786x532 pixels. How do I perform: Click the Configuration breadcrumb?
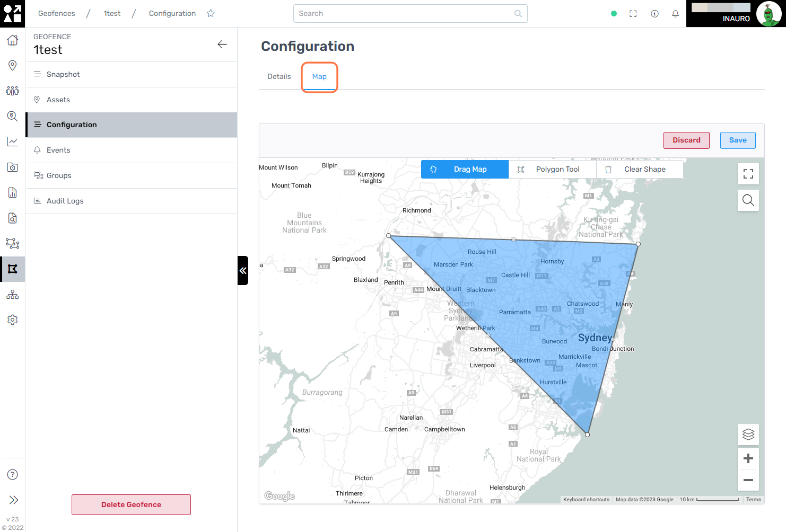172,14
